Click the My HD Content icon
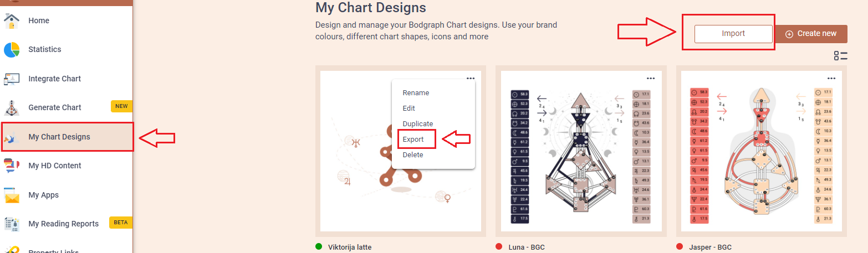Image resolution: width=868 pixels, height=253 pixels. 12,166
